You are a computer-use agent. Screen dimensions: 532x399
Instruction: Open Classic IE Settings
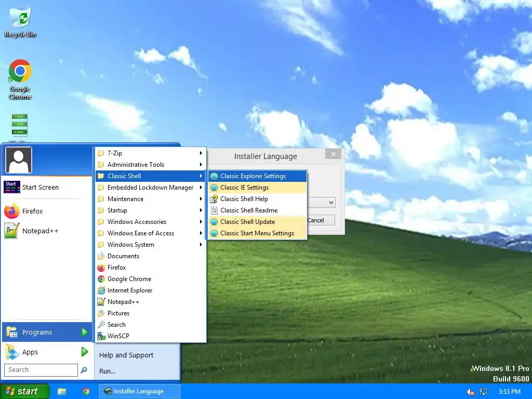tap(258, 187)
